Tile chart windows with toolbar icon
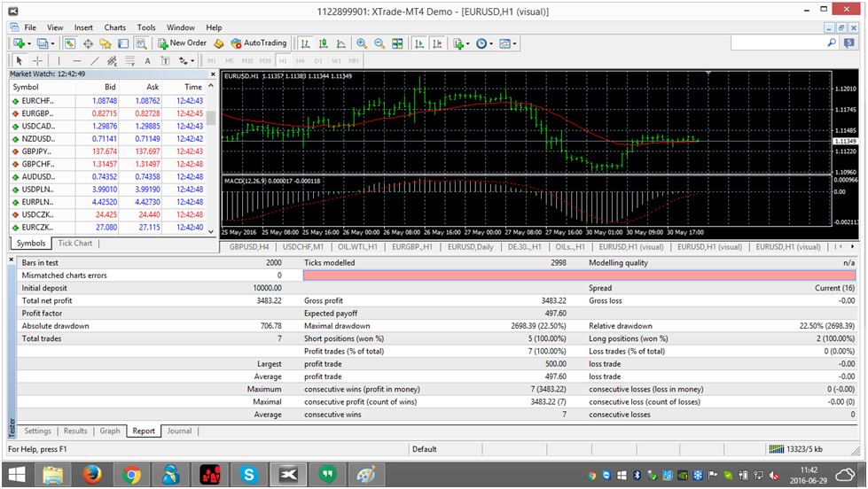 [x=397, y=43]
